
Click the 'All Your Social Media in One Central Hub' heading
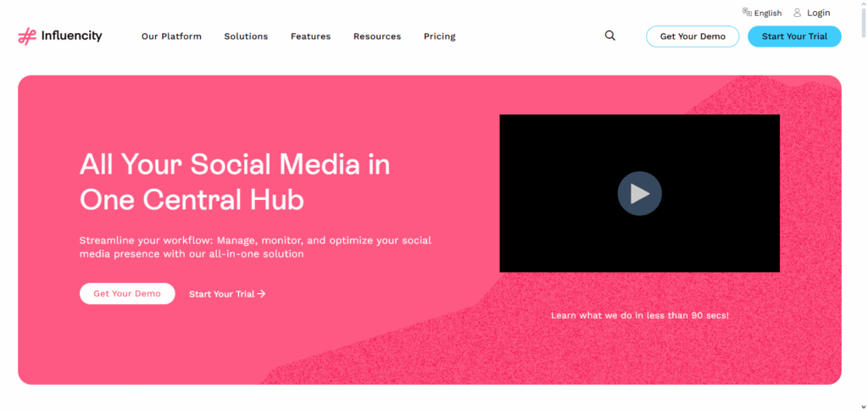tap(235, 182)
